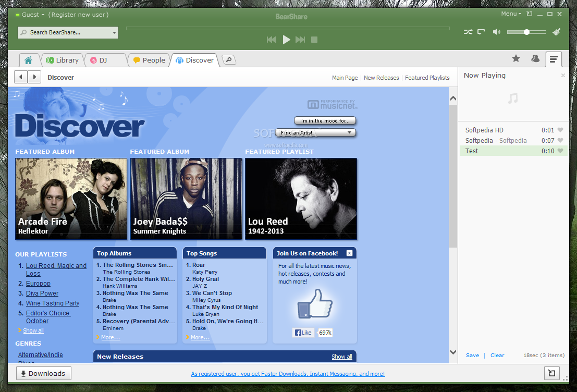
Task: Open Arcade Fire Reflektor album thumbnail
Action: pos(71,199)
